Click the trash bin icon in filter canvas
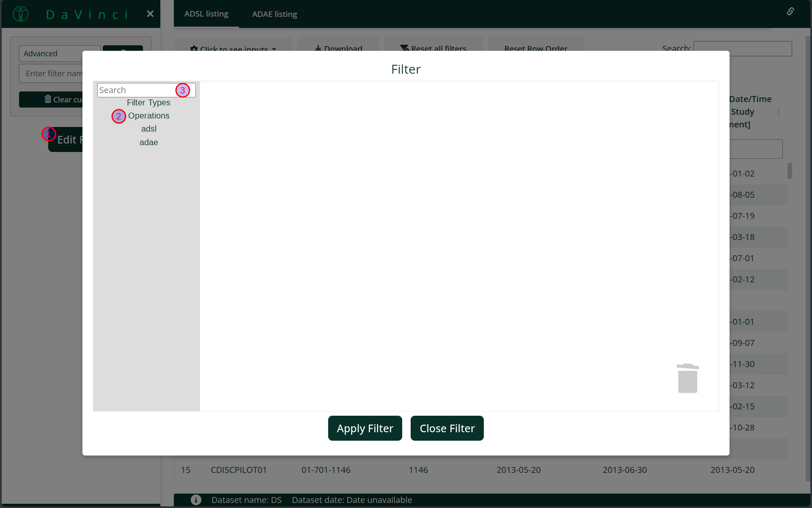 click(688, 378)
